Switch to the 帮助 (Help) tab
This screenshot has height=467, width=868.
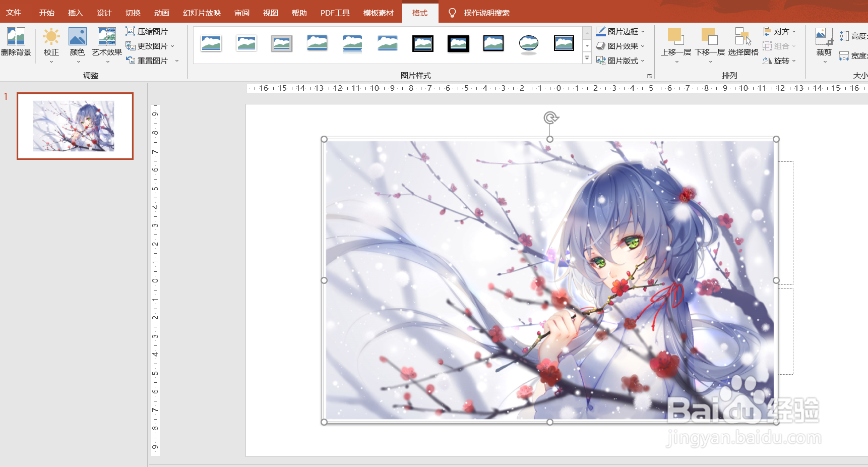coord(299,13)
